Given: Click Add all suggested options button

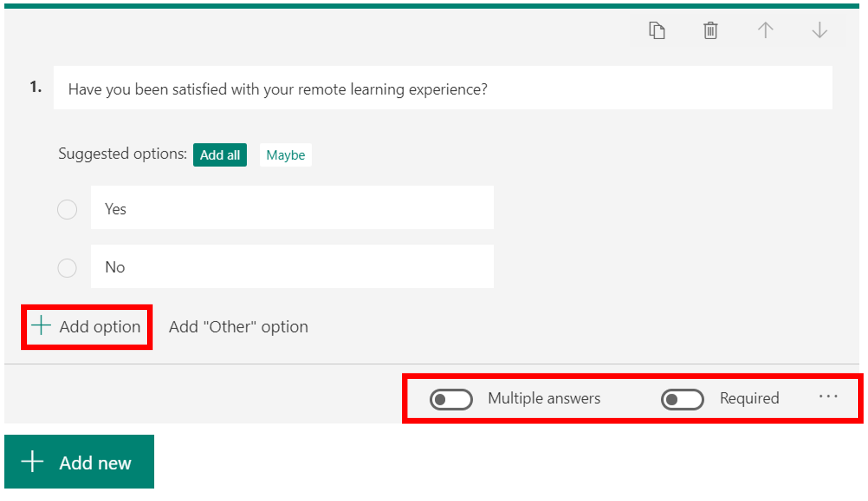Looking at the screenshot, I should pos(220,155).
